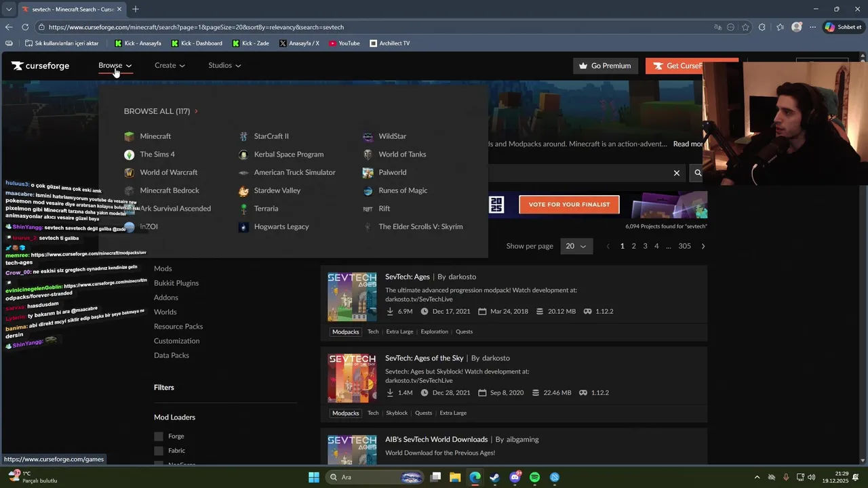Enable the Fabric mod loader checkbox

tap(159, 451)
